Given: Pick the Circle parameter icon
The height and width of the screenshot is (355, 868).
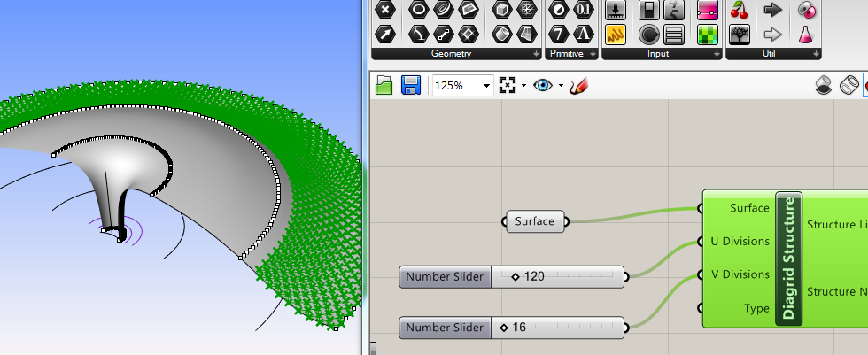Looking at the screenshot, I should click(418, 9).
